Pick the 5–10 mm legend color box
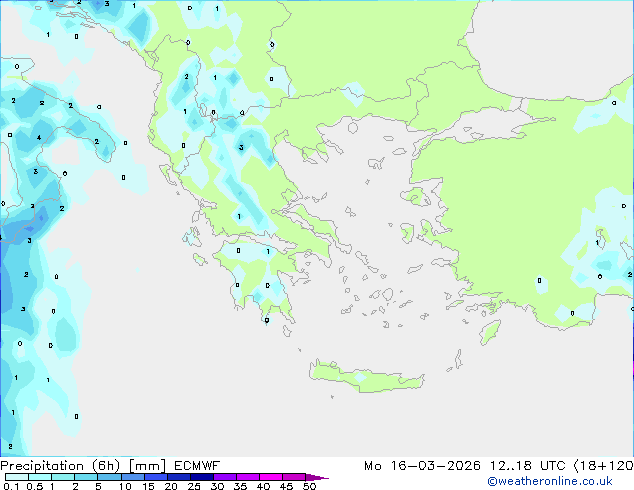 coord(109,477)
